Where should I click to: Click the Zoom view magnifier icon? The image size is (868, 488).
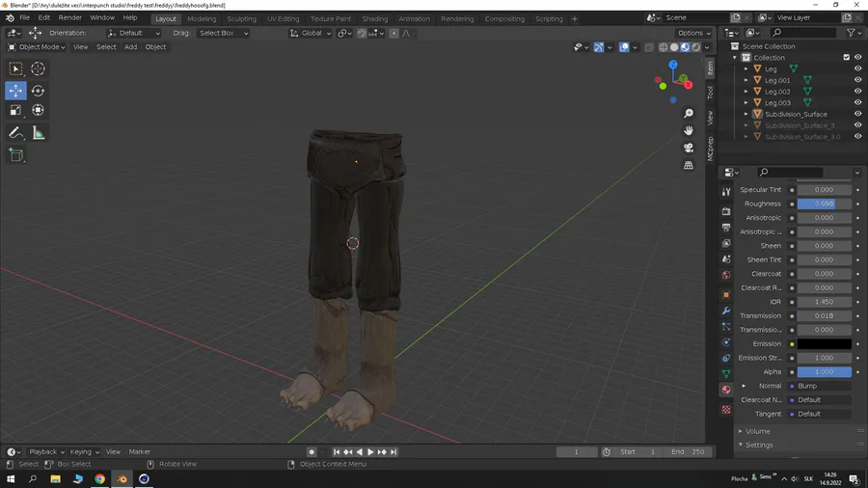click(x=688, y=114)
